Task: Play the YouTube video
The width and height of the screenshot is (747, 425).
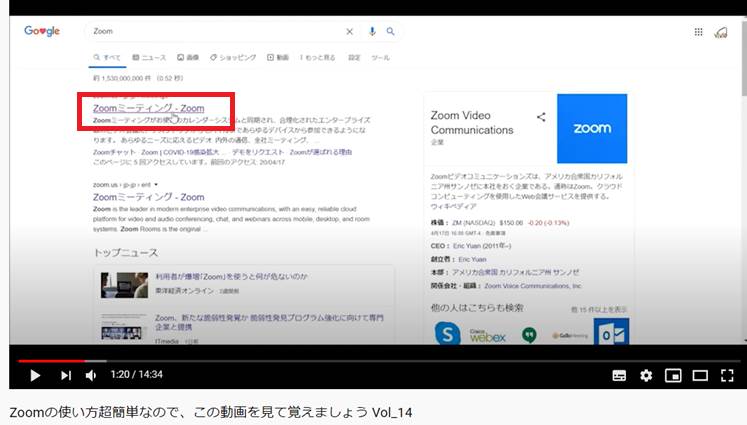Action: [35, 375]
